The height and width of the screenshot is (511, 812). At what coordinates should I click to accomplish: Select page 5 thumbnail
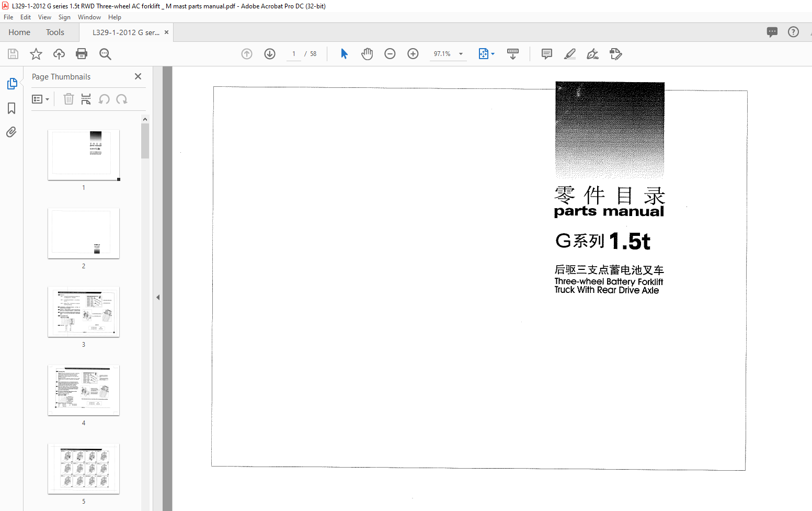tap(84, 469)
